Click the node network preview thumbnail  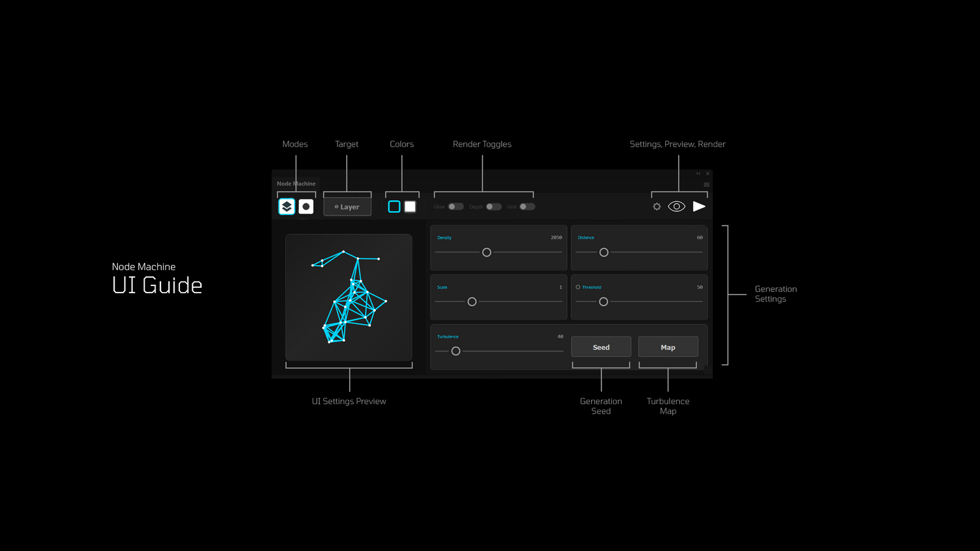tap(349, 298)
